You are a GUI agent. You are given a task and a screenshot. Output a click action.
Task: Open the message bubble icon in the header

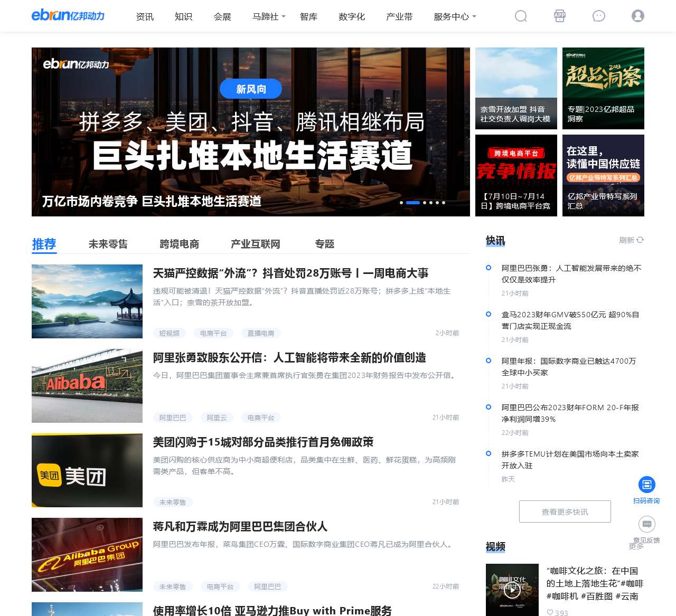click(598, 16)
